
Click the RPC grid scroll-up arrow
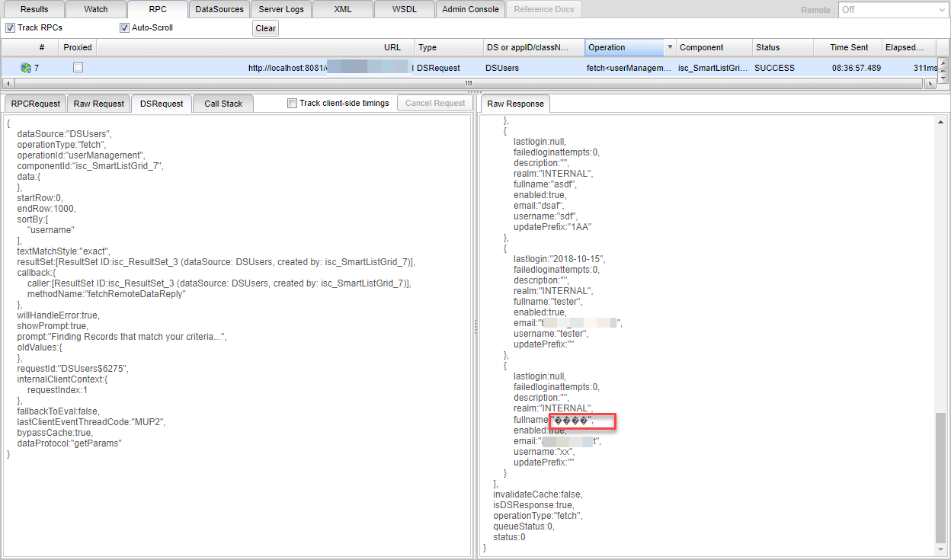pos(943,63)
